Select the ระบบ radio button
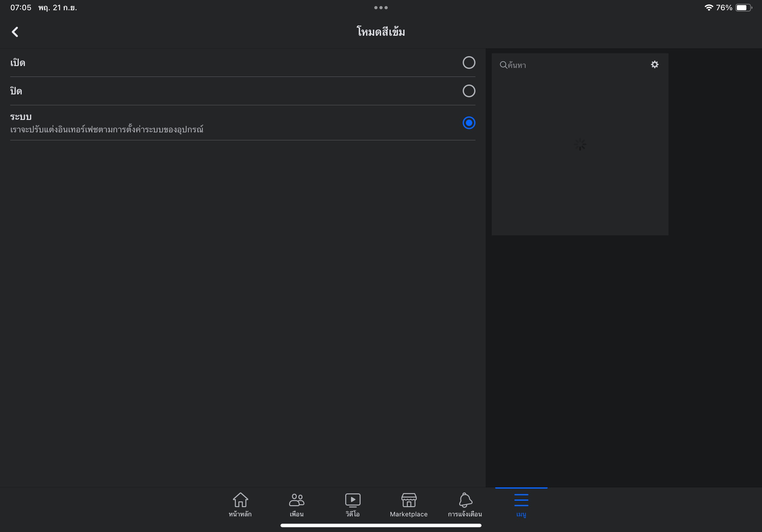 tap(469, 123)
